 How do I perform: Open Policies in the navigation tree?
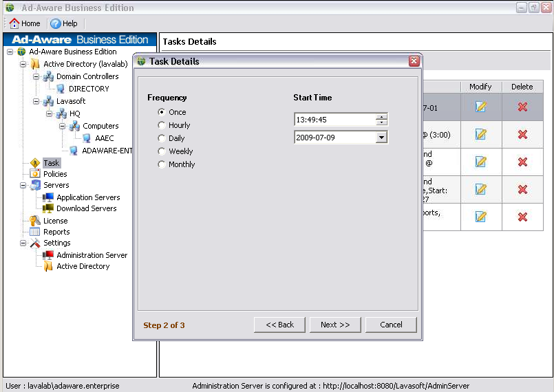[55, 174]
